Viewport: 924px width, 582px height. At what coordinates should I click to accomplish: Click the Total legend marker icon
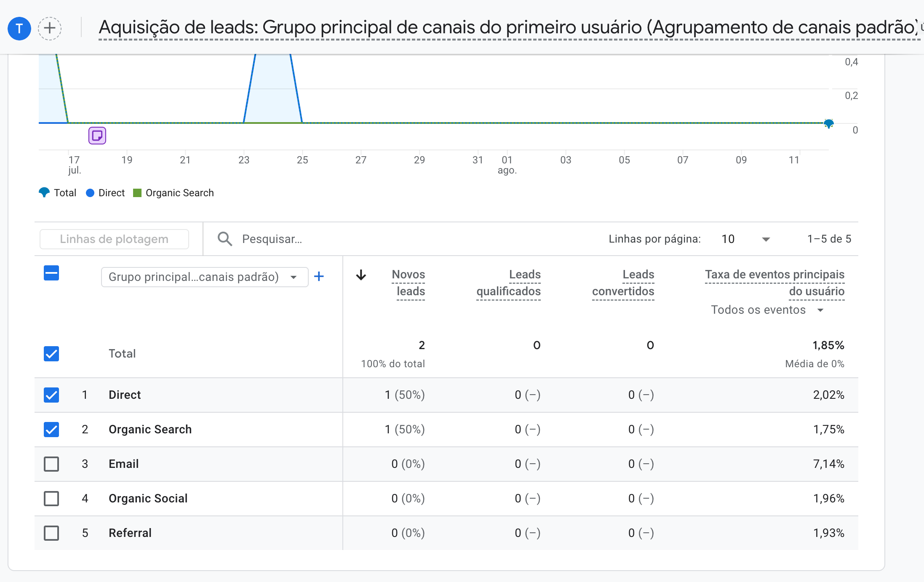(x=44, y=192)
